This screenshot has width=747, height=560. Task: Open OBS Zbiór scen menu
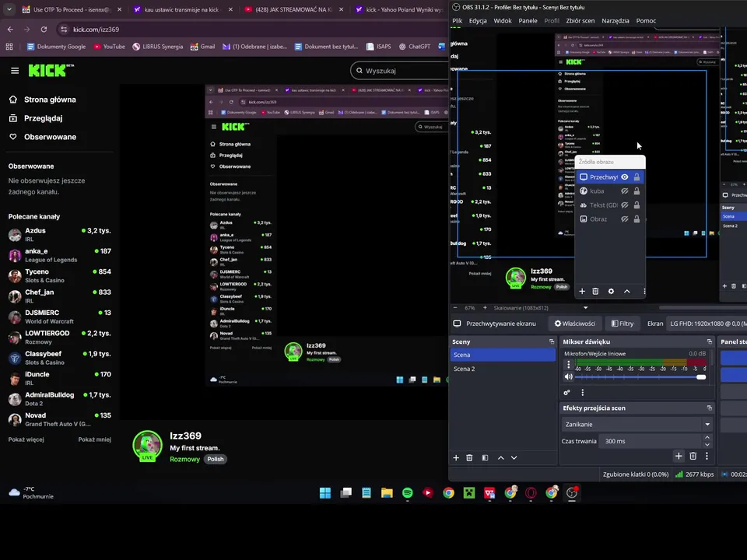pyautogui.click(x=580, y=20)
